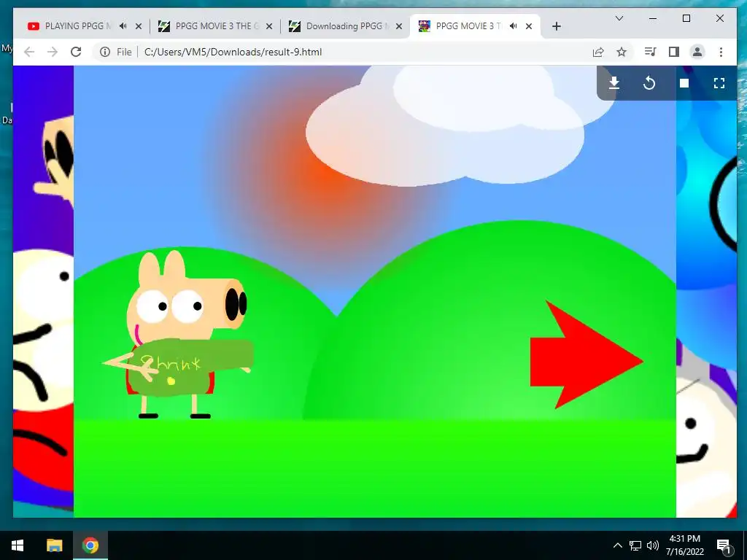Close the active PPGG MOVIE 3 tab
This screenshot has height=560, width=747.
(529, 26)
